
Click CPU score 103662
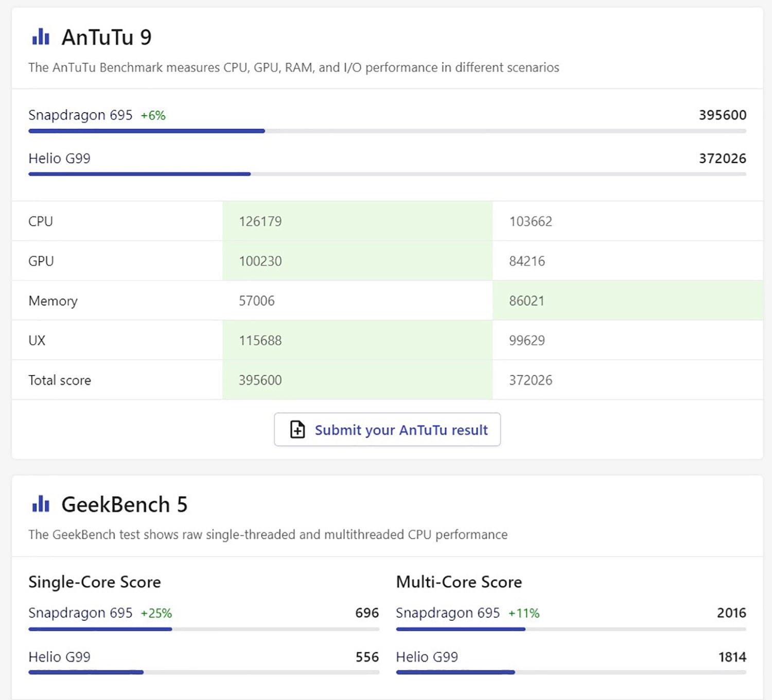(x=531, y=221)
